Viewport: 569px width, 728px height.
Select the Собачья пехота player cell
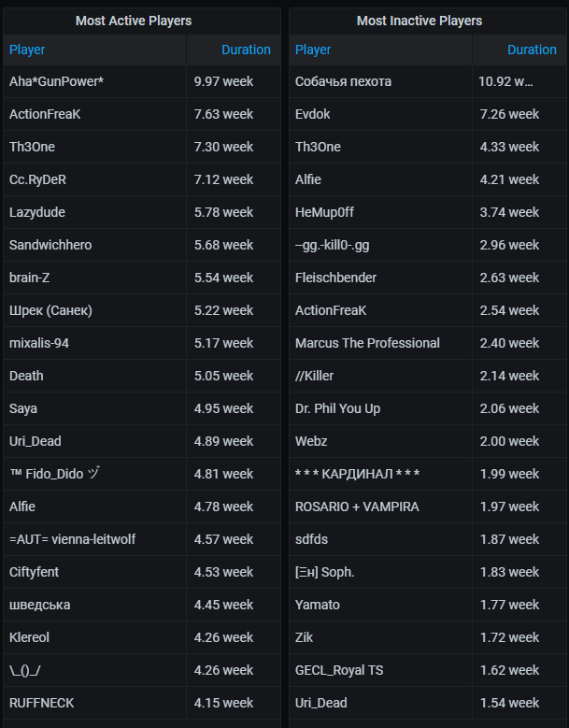tap(343, 81)
